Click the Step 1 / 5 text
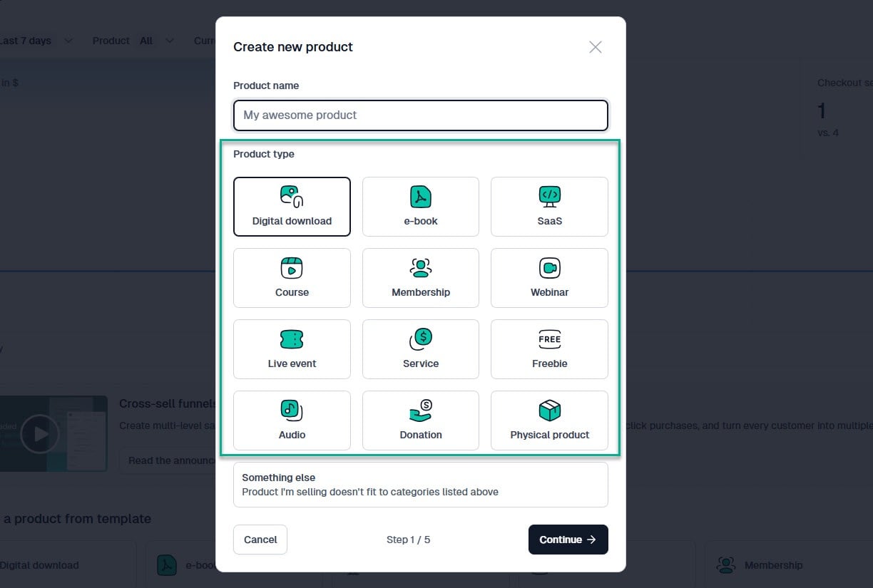 pyautogui.click(x=408, y=540)
